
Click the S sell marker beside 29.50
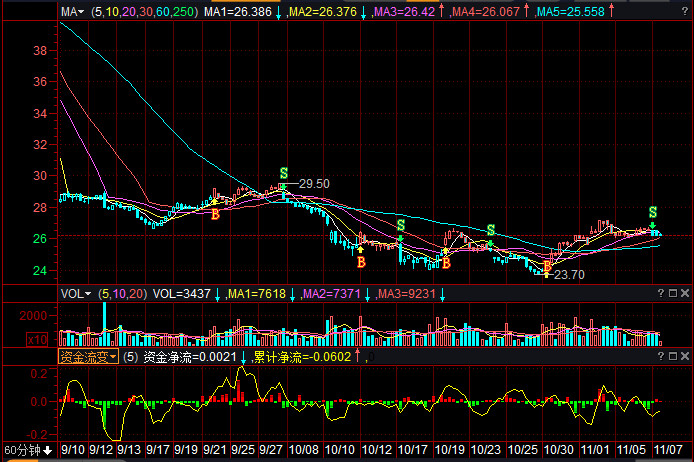click(284, 174)
